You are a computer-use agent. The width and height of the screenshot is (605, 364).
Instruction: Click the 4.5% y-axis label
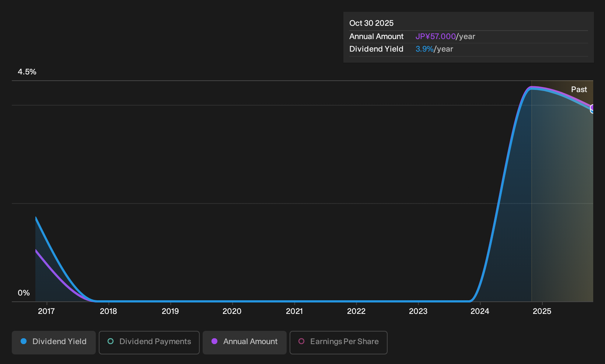click(x=27, y=72)
